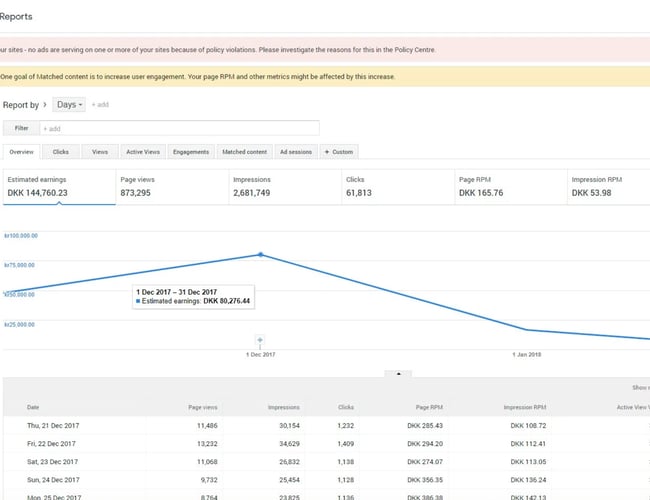Click the filter add input field
Screen dimensions: 650x500
180,128
